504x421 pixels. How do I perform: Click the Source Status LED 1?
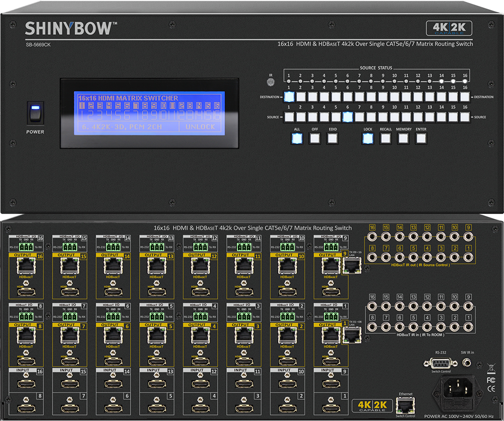point(289,81)
